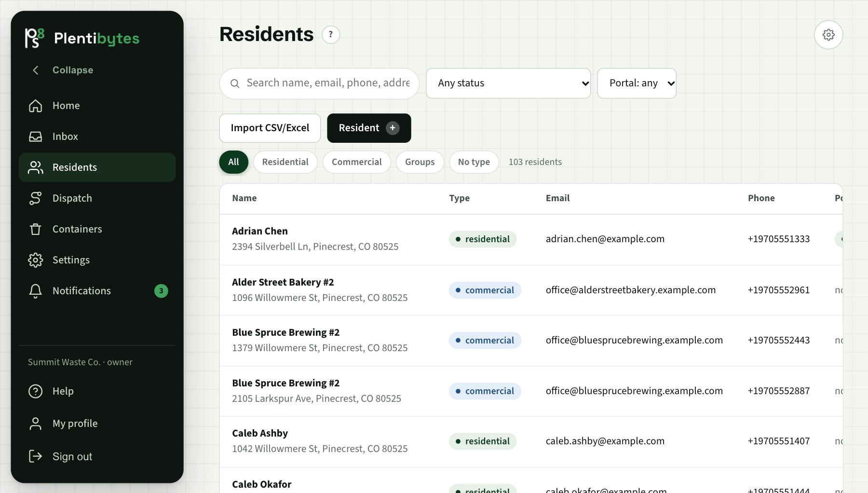
Task: Click phone number +19705552961
Action: (x=779, y=290)
